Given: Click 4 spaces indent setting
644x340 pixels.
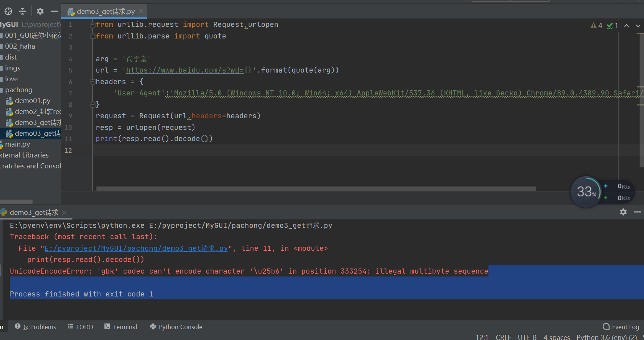Looking at the screenshot, I should [x=557, y=337].
